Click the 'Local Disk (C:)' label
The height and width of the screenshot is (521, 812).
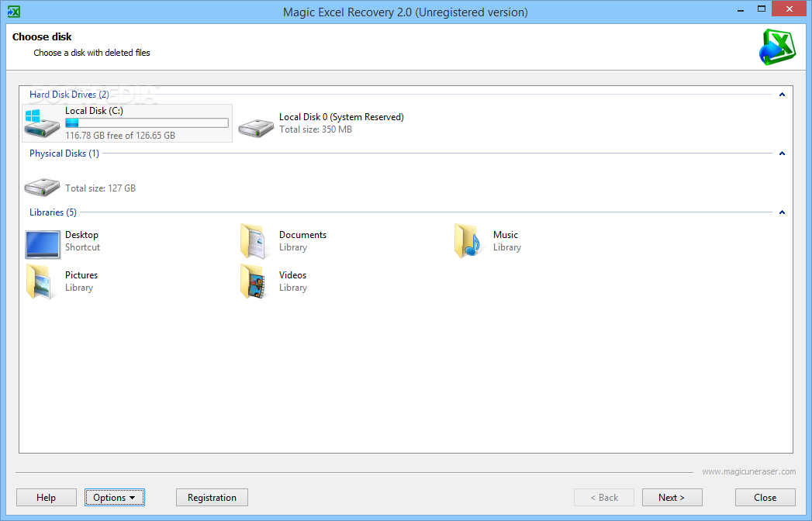pyautogui.click(x=95, y=111)
